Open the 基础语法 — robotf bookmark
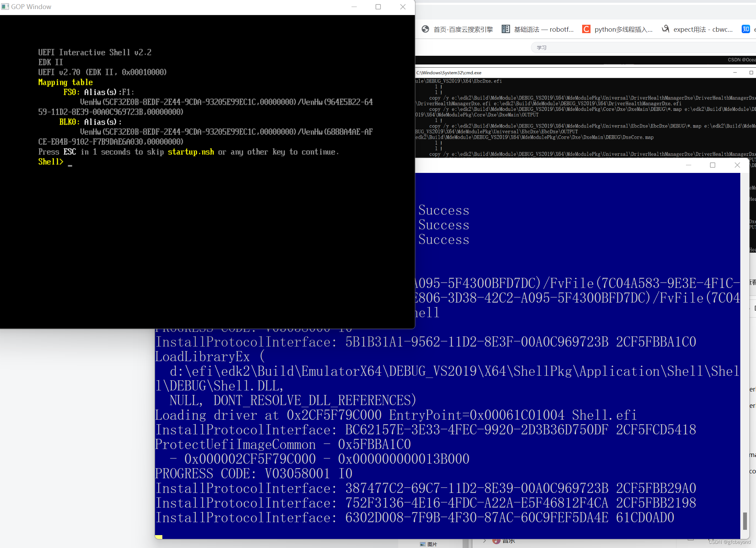The height and width of the screenshot is (548, 756). [543, 29]
